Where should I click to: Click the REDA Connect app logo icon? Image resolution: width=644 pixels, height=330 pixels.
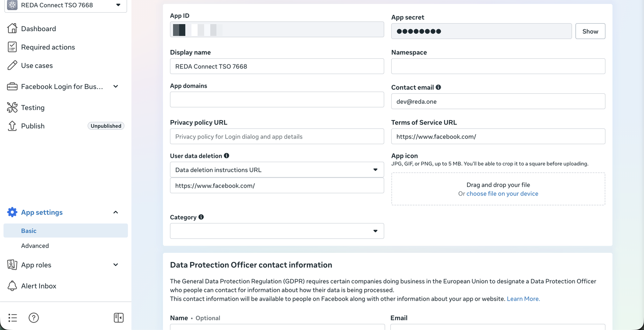(x=12, y=5)
